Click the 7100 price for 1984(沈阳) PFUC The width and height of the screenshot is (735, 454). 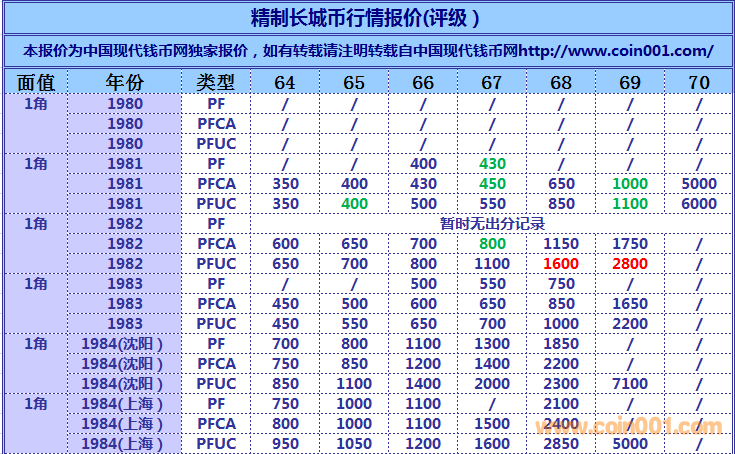[x=630, y=384]
